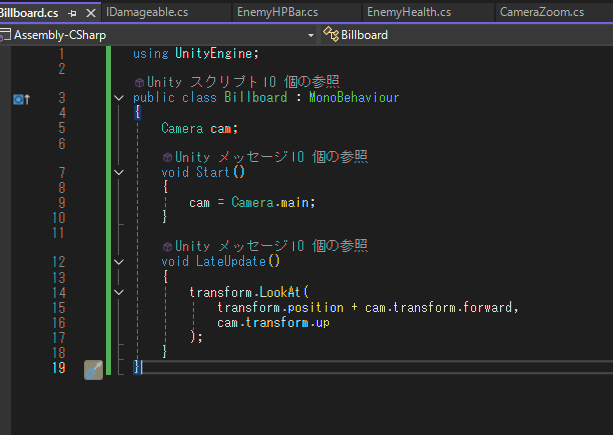This screenshot has width=613, height=435.
Task: Switch to the IDamageable.cs tab
Action: 146,12
